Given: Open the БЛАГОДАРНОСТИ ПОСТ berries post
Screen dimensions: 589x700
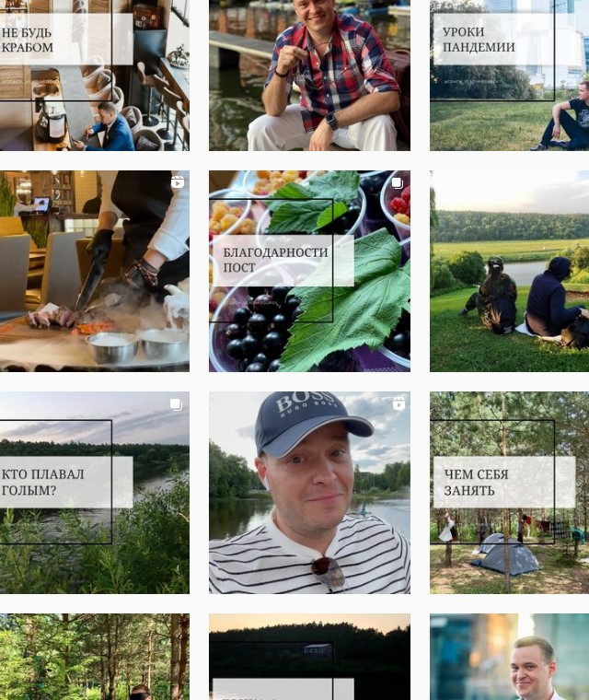Looking at the screenshot, I should 309,271.
